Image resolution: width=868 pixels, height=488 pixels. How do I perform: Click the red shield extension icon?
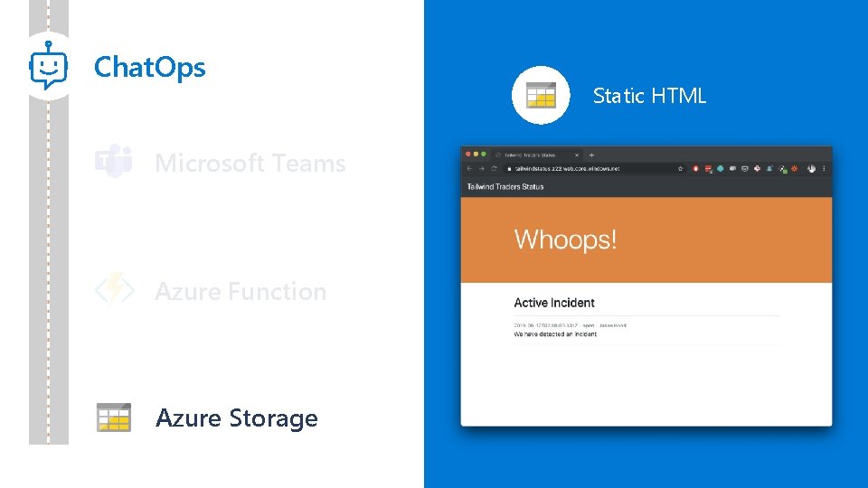coord(696,169)
